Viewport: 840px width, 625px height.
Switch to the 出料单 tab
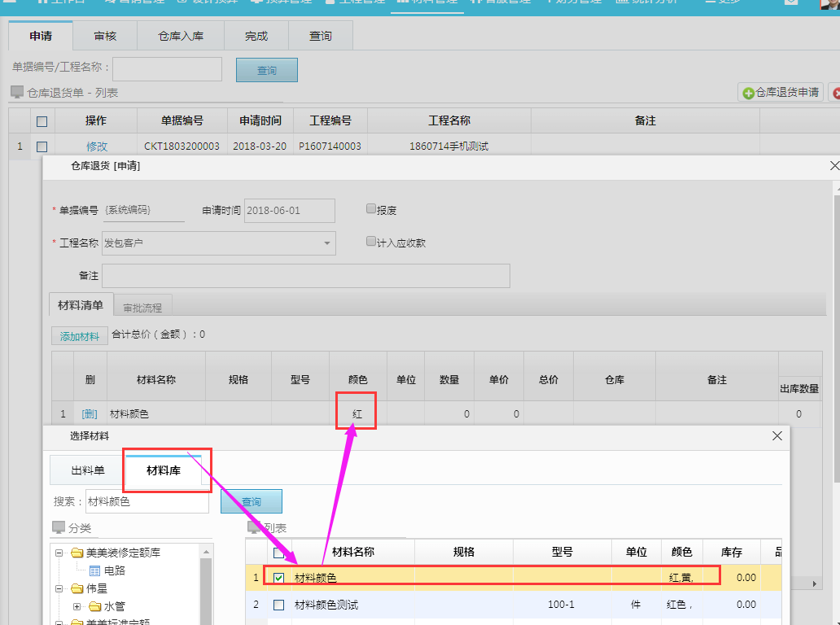point(88,470)
